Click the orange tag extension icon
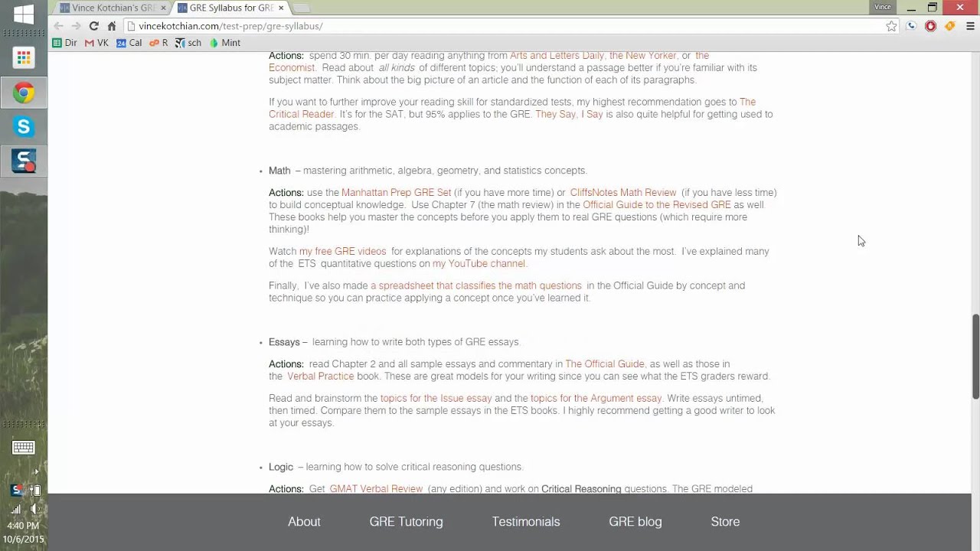The width and height of the screenshot is (980, 551). [950, 26]
